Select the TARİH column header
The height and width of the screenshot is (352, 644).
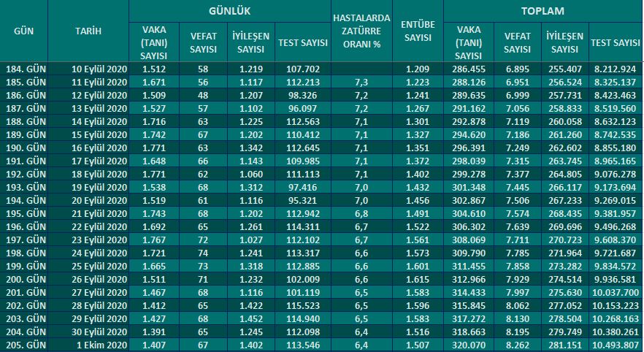88,31
